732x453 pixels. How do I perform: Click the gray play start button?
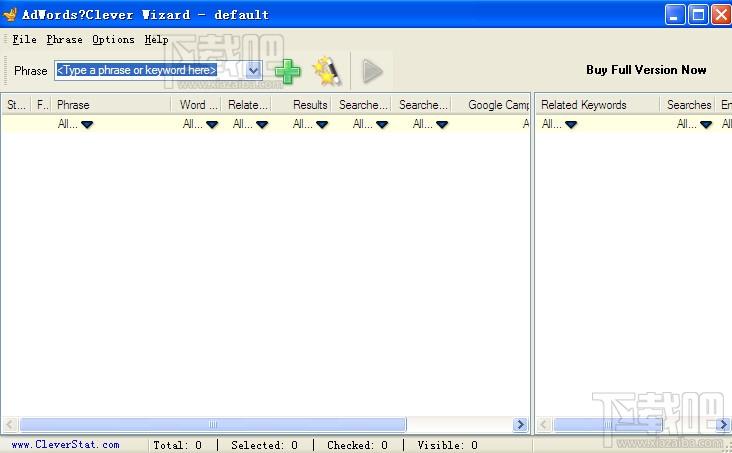coord(372,71)
